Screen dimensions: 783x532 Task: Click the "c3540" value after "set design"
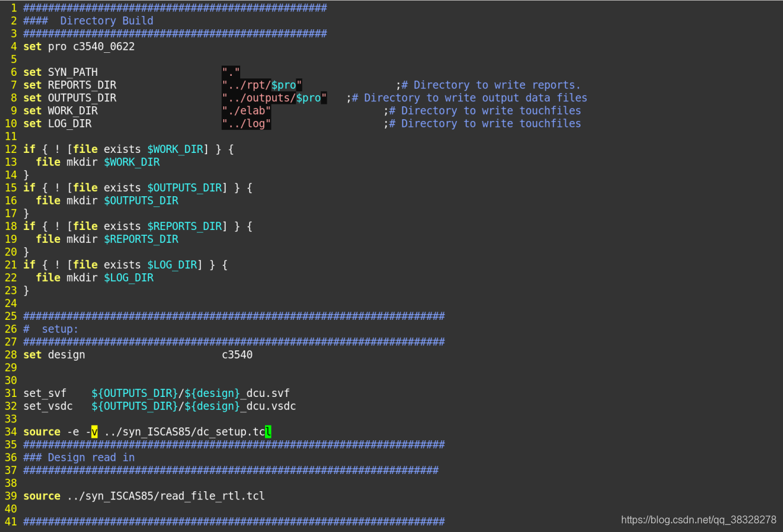pyautogui.click(x=237, y=354)
